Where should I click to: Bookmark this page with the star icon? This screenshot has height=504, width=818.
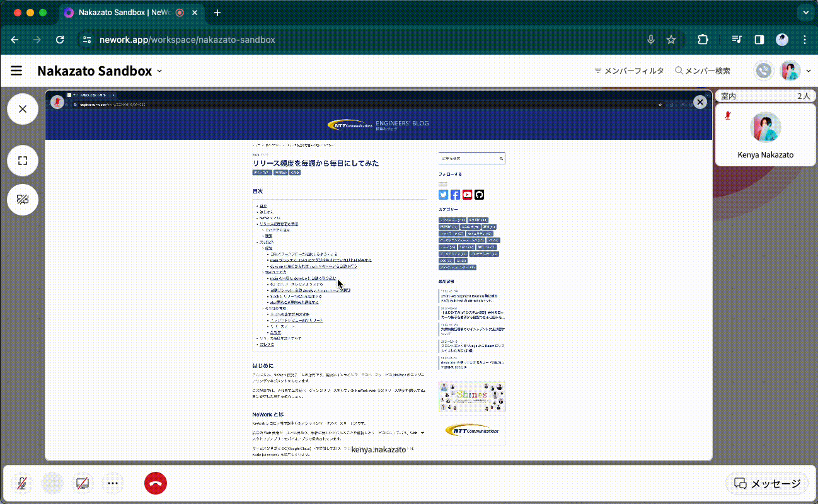(671, 40)
